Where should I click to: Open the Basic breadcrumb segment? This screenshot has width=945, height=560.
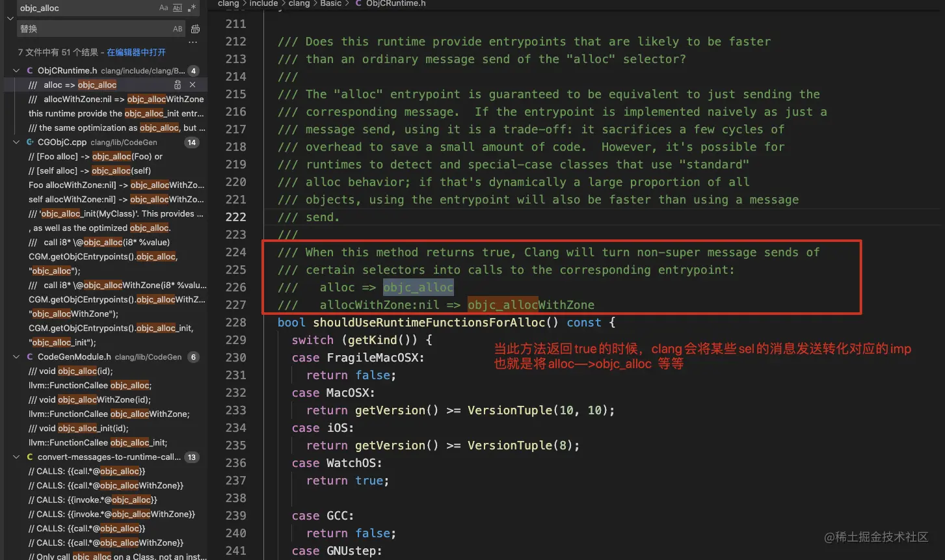pos(330,3)
